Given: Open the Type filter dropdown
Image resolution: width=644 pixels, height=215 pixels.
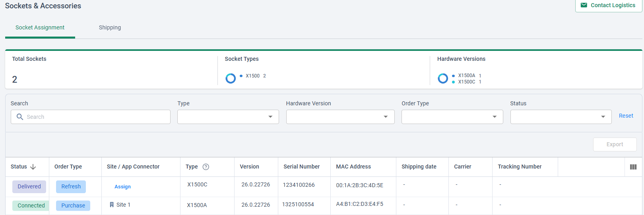Looking at the screenshot, I should pos(228,117).
